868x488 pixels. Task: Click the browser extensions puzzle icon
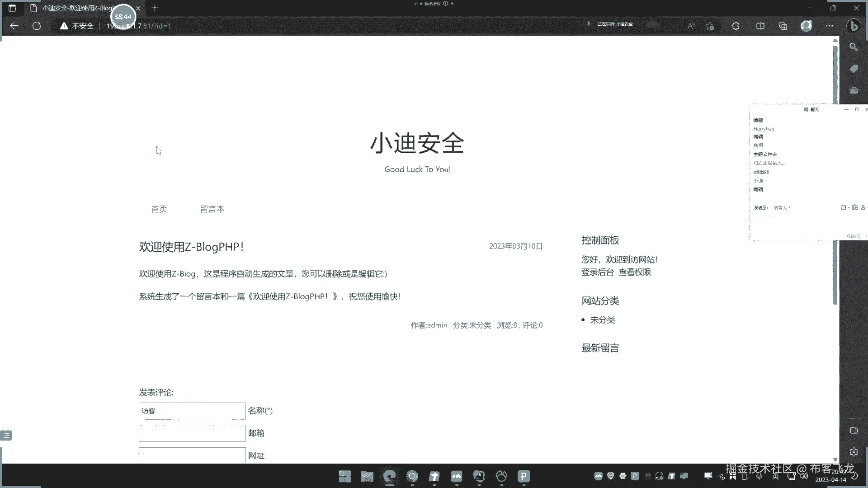pyautogui.click(x=736, y=26)
